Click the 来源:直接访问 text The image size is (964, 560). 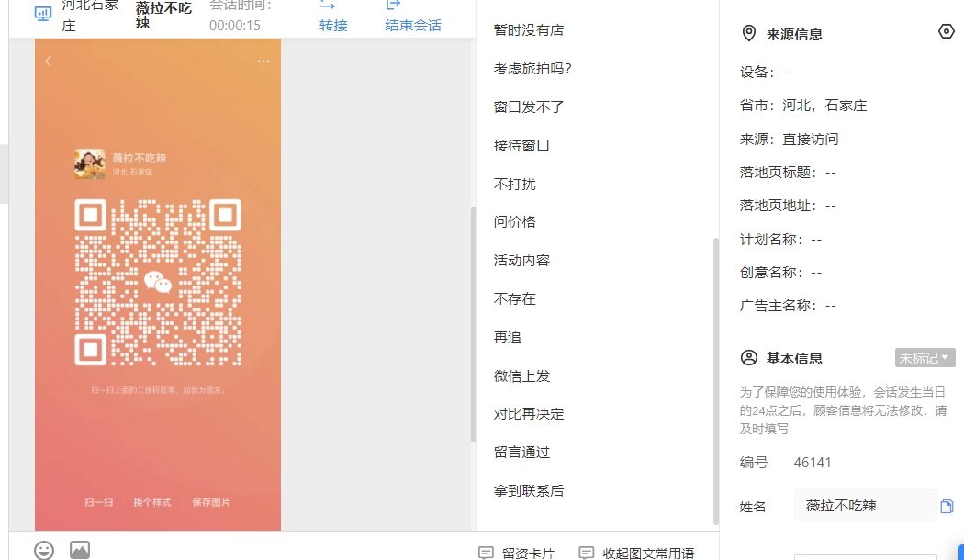point(789,140)
